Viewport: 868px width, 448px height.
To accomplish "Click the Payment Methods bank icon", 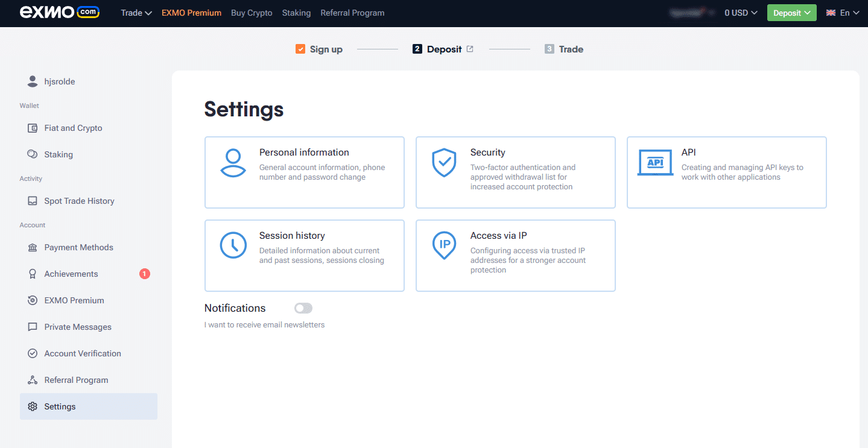I will [33, 247].
